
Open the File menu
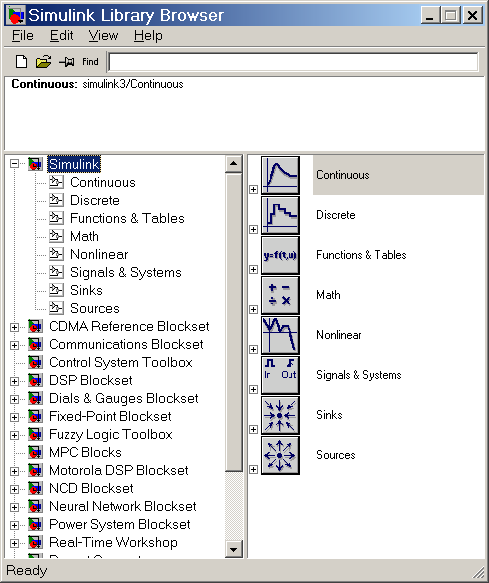(23, 36)
